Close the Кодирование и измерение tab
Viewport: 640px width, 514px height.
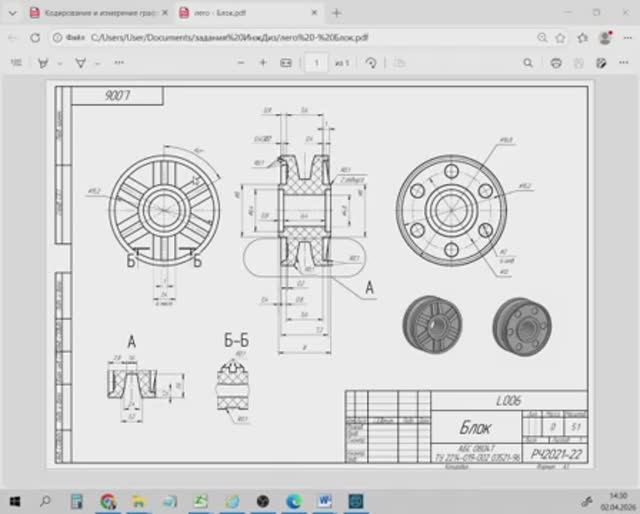coord(164,13)
